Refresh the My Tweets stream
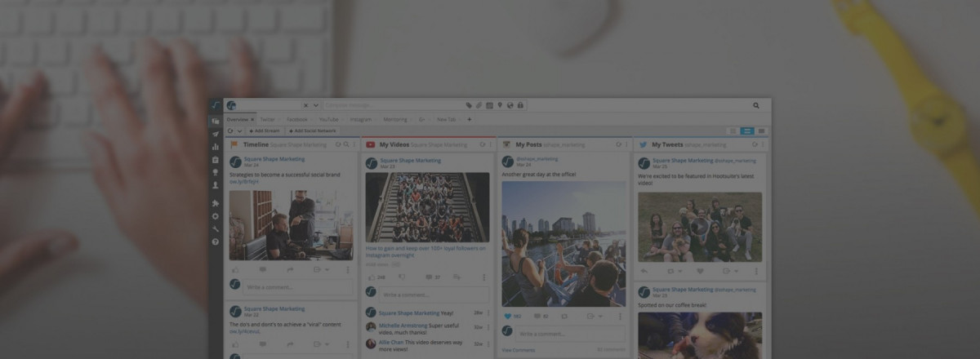The width and height of the screenshot is (980, 359). tap(754, 144)
